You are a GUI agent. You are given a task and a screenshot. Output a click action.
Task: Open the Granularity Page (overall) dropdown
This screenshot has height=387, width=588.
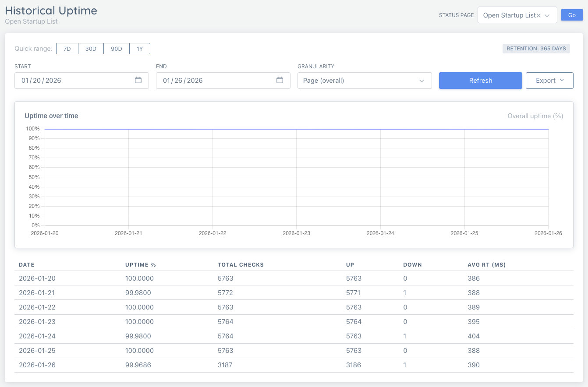click(365, 81)
